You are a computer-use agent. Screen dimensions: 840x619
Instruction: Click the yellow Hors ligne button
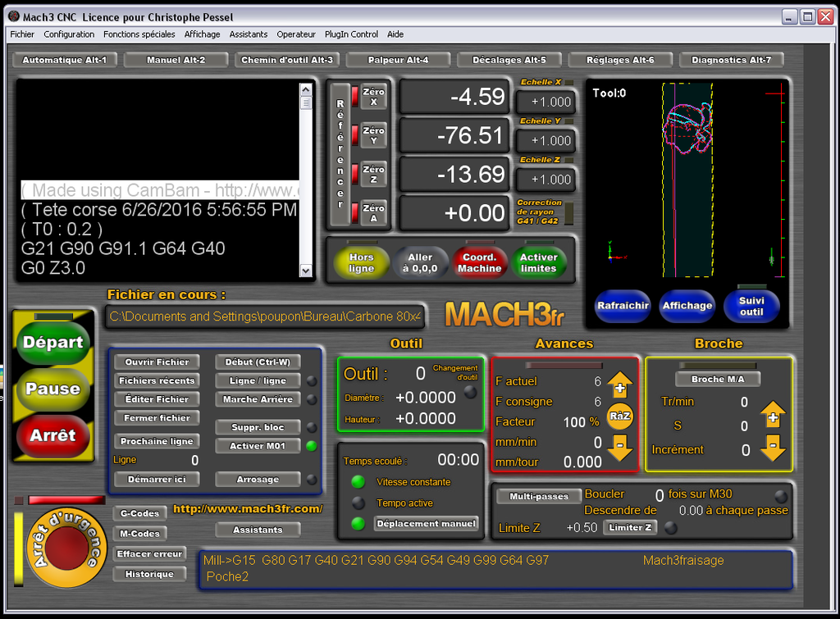[x=361, y=263]
